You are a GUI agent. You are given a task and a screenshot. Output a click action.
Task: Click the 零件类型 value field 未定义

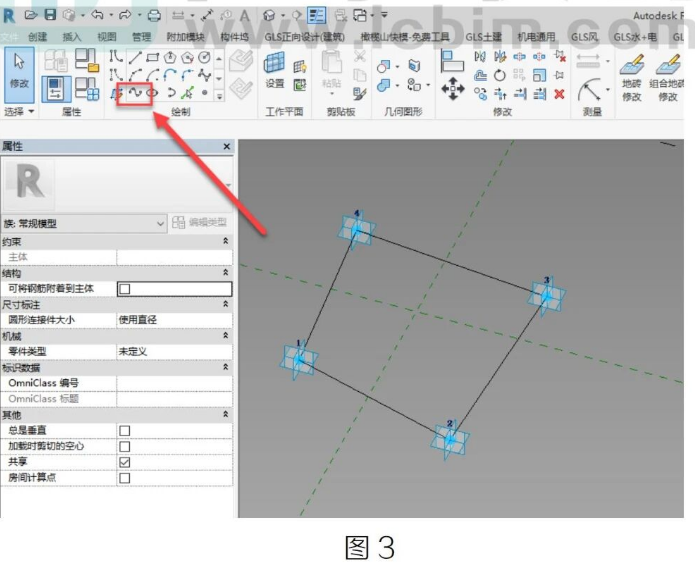tap(175, 352)
